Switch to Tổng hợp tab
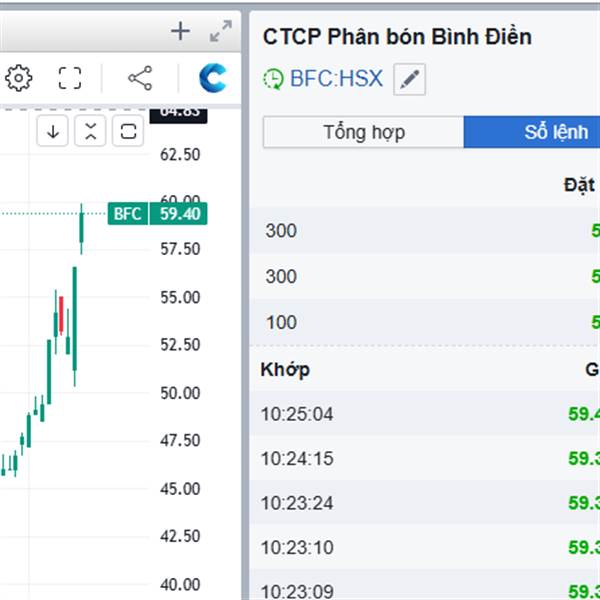Image resolution: width=600 pixels, height=600 pixels. [364, 132]
